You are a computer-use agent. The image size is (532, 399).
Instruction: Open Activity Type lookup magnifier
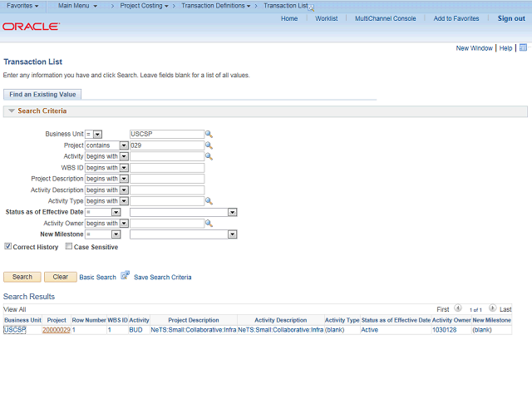coord(209,201)
